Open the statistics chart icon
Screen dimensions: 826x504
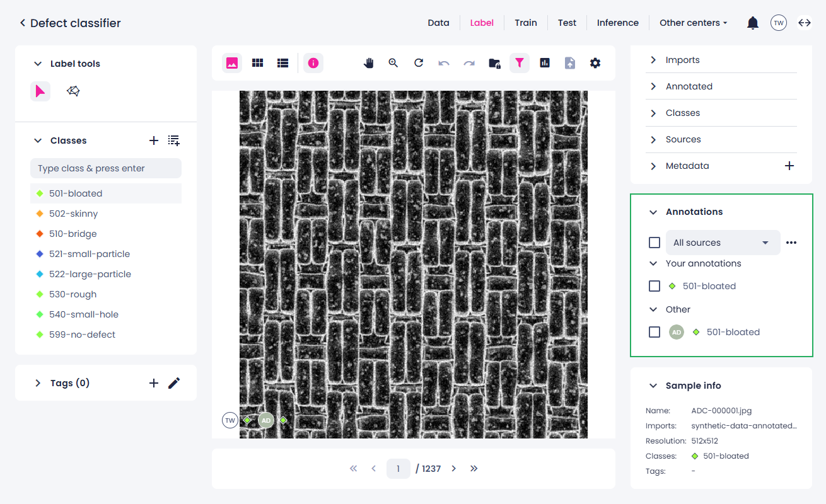[x=545, y=63]
